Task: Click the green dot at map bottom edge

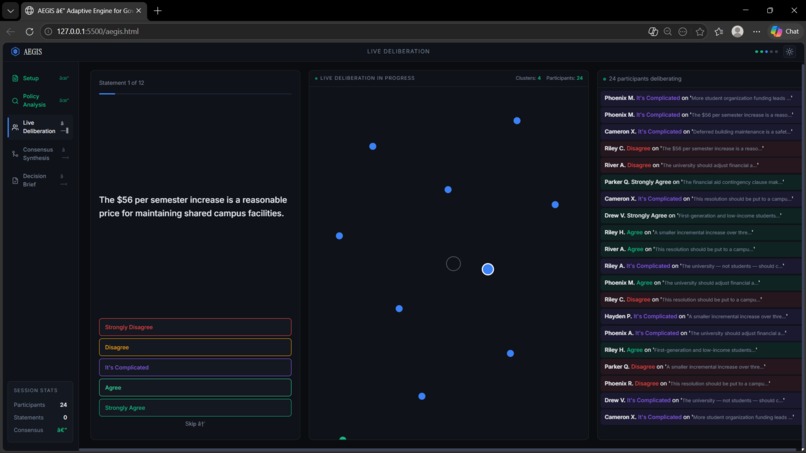Action: coord(343,438)
